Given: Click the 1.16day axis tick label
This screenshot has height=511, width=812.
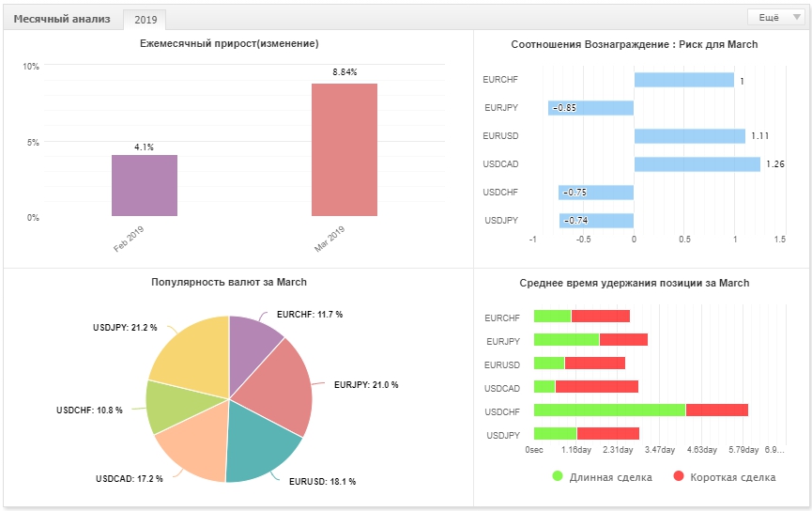Looking at the screenshot, I should tap(576, 450).
